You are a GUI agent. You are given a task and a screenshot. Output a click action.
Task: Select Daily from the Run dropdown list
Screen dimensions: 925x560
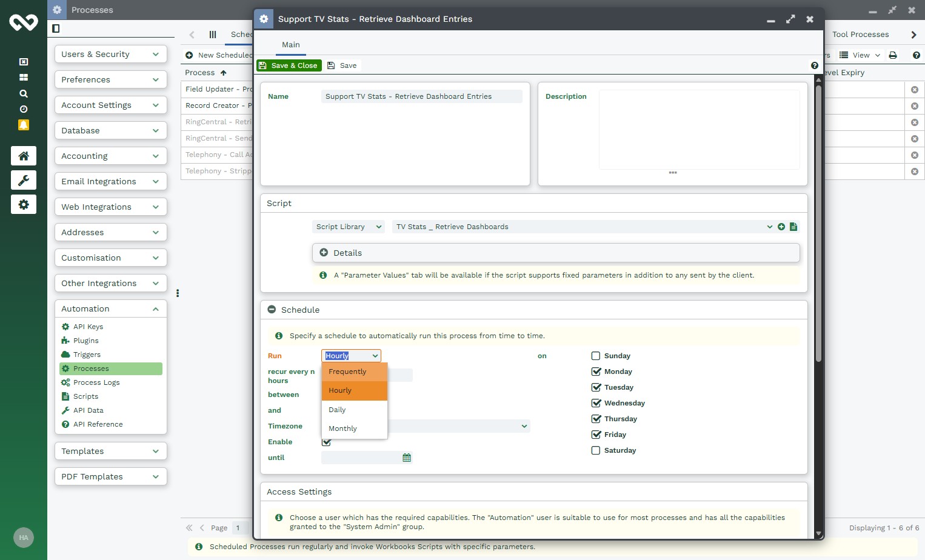[x=337, y=410]
